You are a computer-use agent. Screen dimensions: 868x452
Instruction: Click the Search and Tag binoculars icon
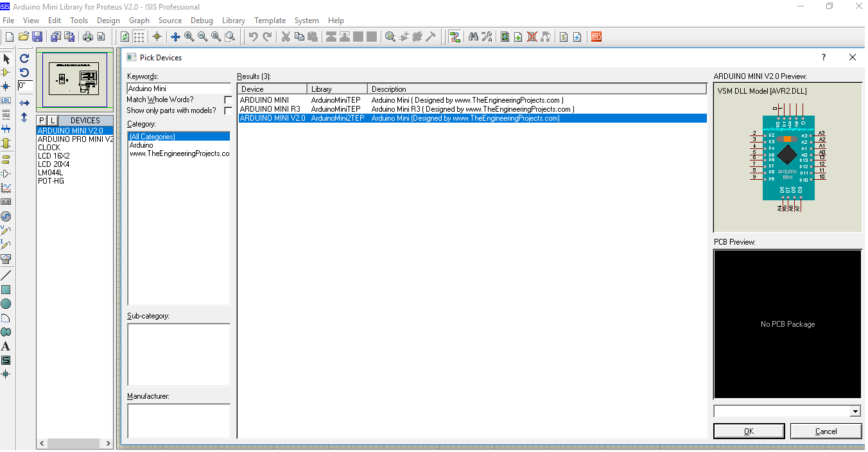click(473, 37)
